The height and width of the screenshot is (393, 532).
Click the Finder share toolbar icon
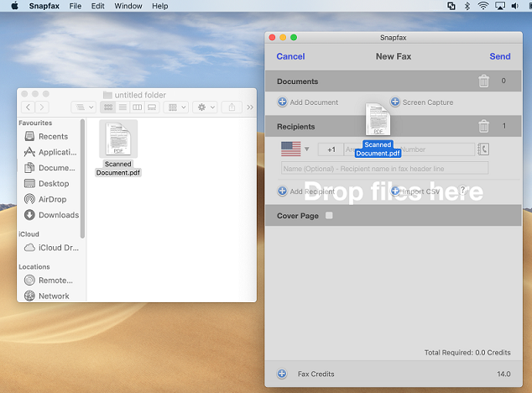232,107
